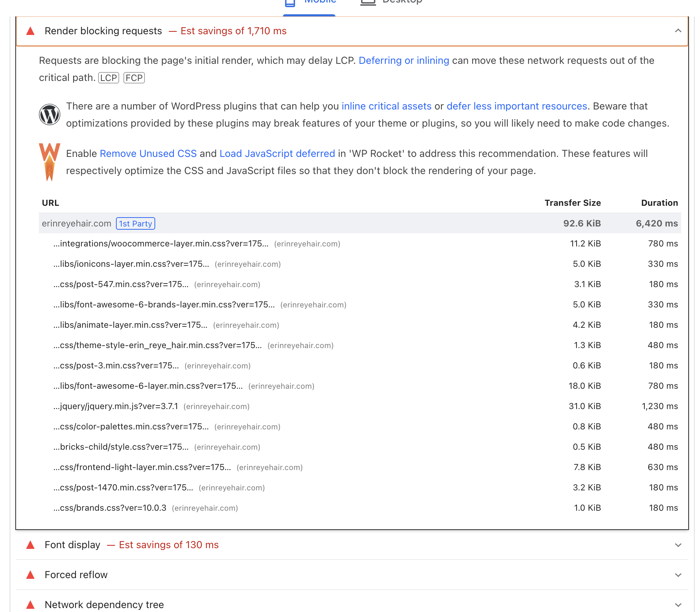Click the 92.6 KiB total transfer size
The image size is (700, 612).
click(x=582, y=224)
